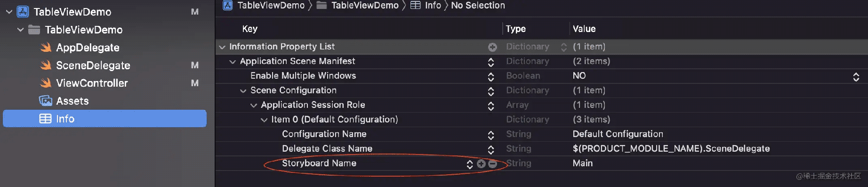Open ViewController swift file
Screen dimensions: 868x187
92,83
